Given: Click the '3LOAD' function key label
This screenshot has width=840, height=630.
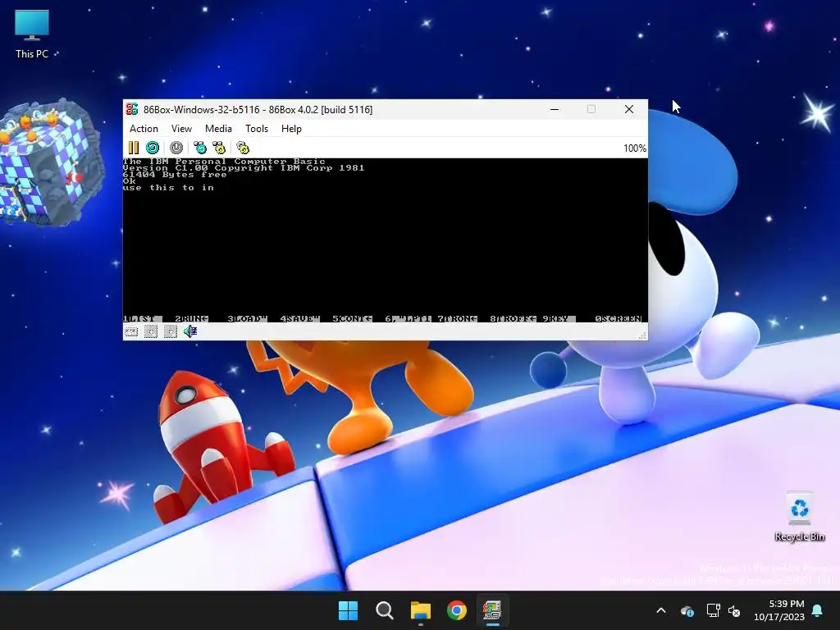Looking at the screenshot, I should coord(247,319).
